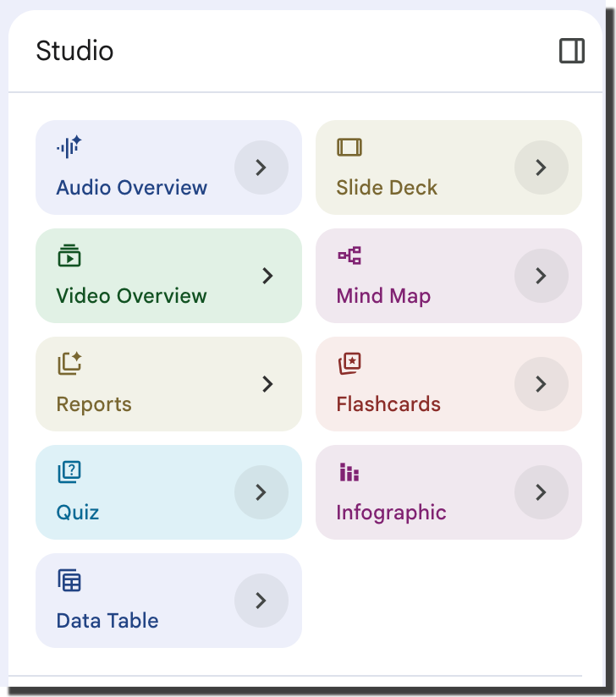Screen dimensions: 616x697
Task: Expand Slide Deck options chevron
Action: pyautogui.click(x=542, y=167)
